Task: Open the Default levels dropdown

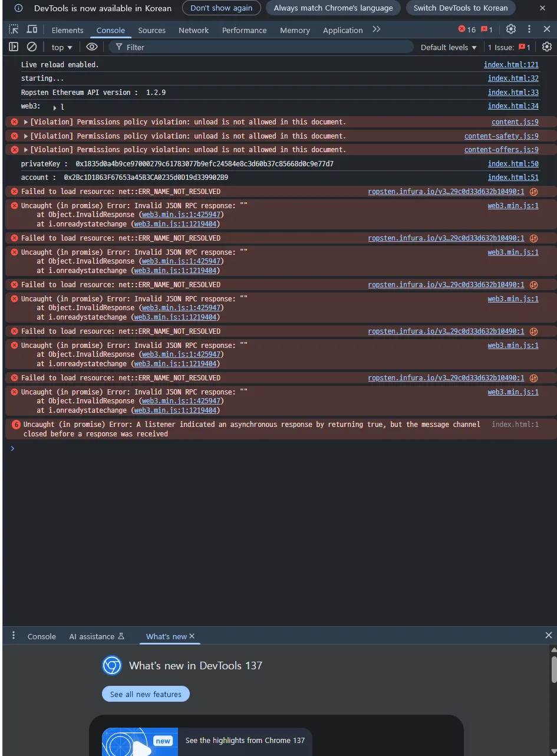Action: click(449, 47)
